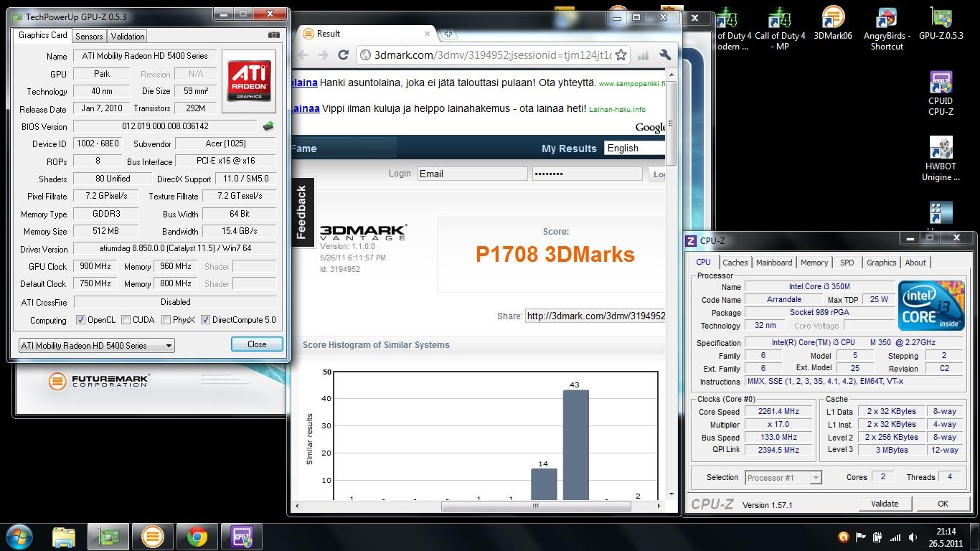980x551 pixels.
Task: Toggle the CUDA checkbox
Action: [126, 320]
